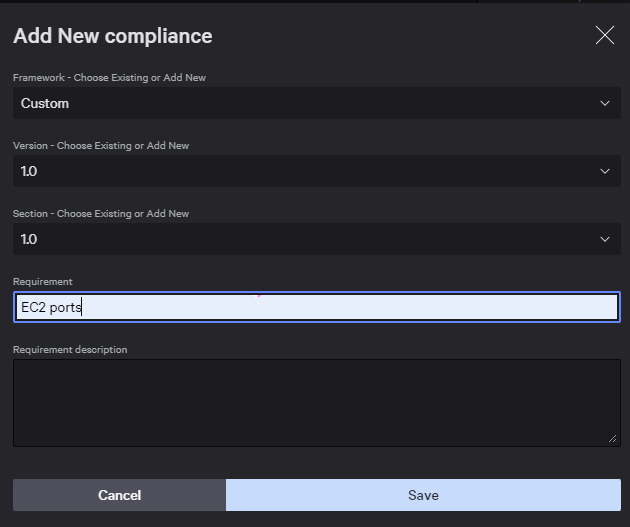The image size is (630, 527).
Task: Click the Framework - Choose Existing or Add New label
Action: [109, 78]
